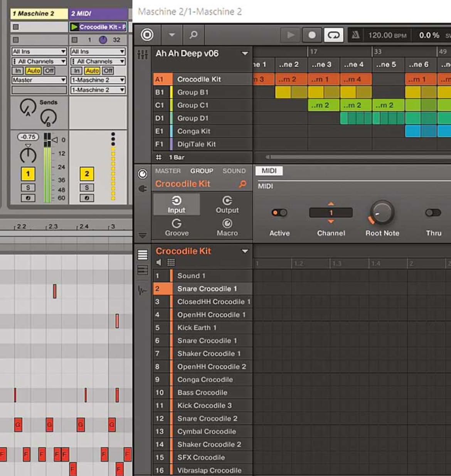Select the group view list icon in pattern editor
Viewport: 451px width, 476px height.
pyautogui.click(x=143, y=255)
